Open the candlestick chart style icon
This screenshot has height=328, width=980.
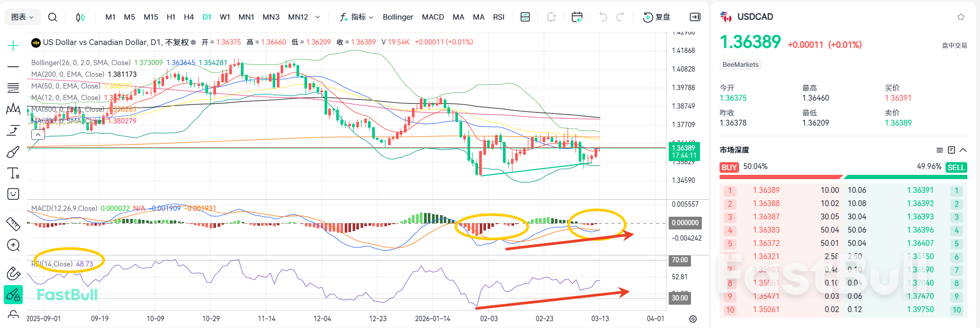click(x=80, y=17)
